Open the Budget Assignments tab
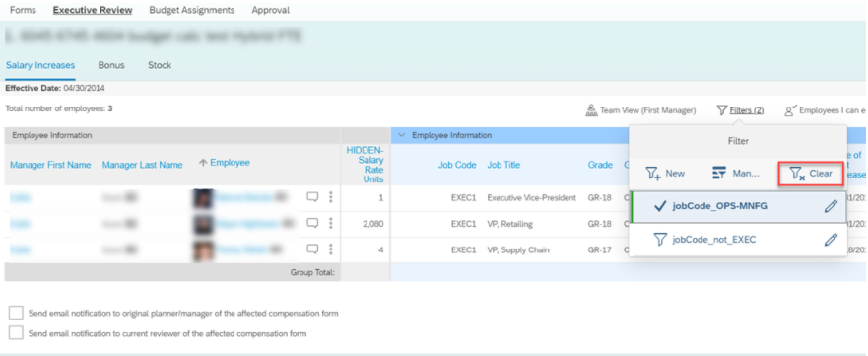The width and height of the screenshot is (868, 356). click(x=192, y=10)
